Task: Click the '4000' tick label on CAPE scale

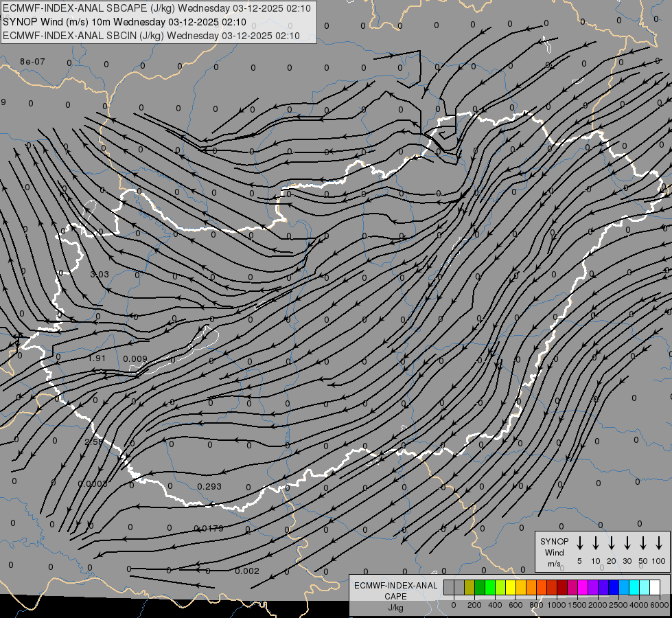Action: [x=639, y=605]
